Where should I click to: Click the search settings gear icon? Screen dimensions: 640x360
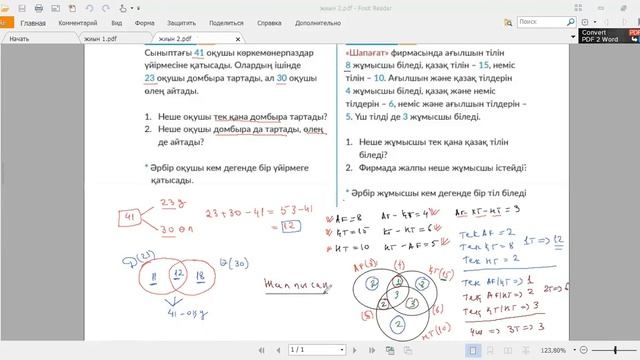pos(585,22)
